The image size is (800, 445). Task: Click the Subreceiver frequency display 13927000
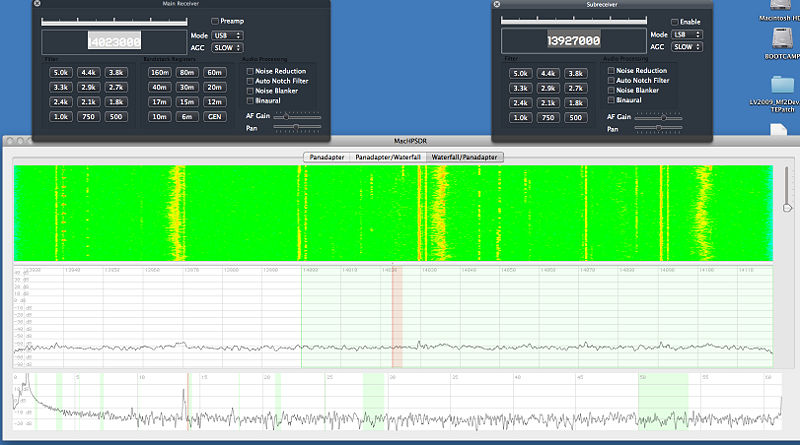point(572,41)
